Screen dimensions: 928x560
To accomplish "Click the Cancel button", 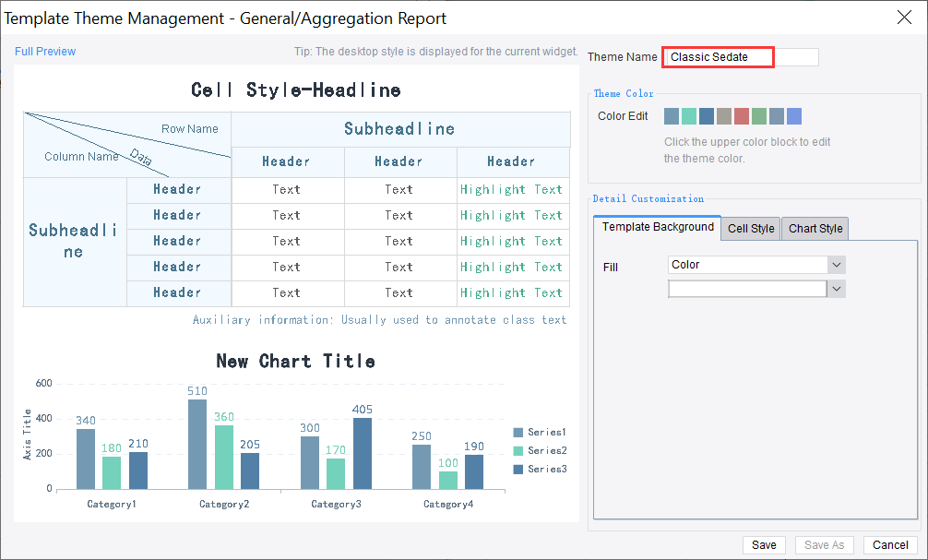I will point(889,544).
